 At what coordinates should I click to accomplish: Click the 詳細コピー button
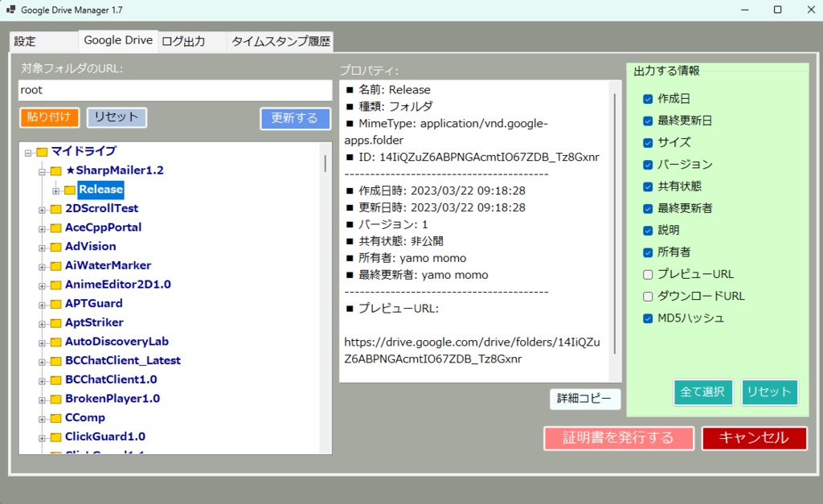click(585, 399)
